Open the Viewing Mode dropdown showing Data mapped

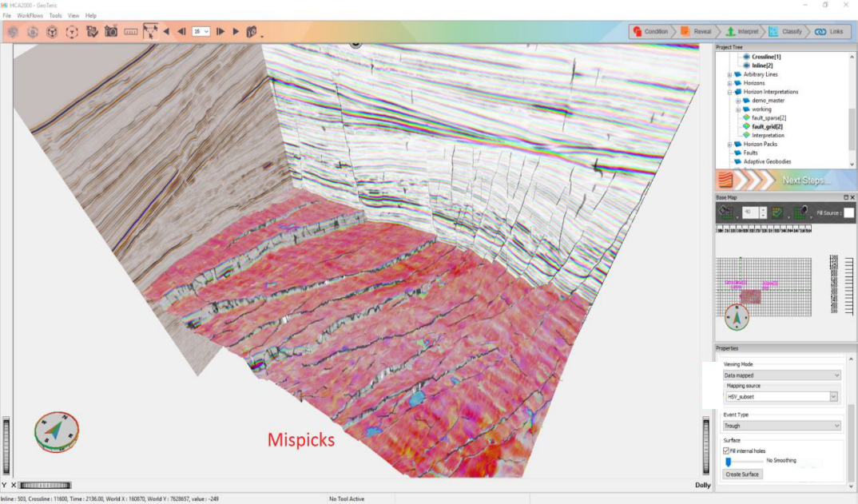781,375
